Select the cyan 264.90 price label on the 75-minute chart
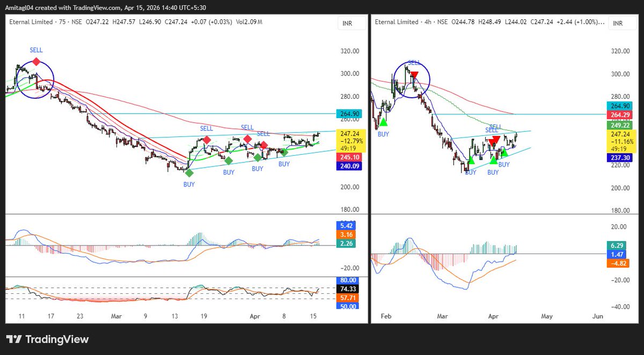 coord(349,114)
